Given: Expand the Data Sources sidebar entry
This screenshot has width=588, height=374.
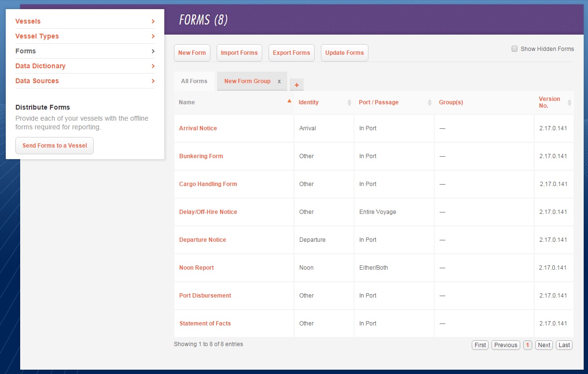Looking at the screenshot, I should [153, 81].
